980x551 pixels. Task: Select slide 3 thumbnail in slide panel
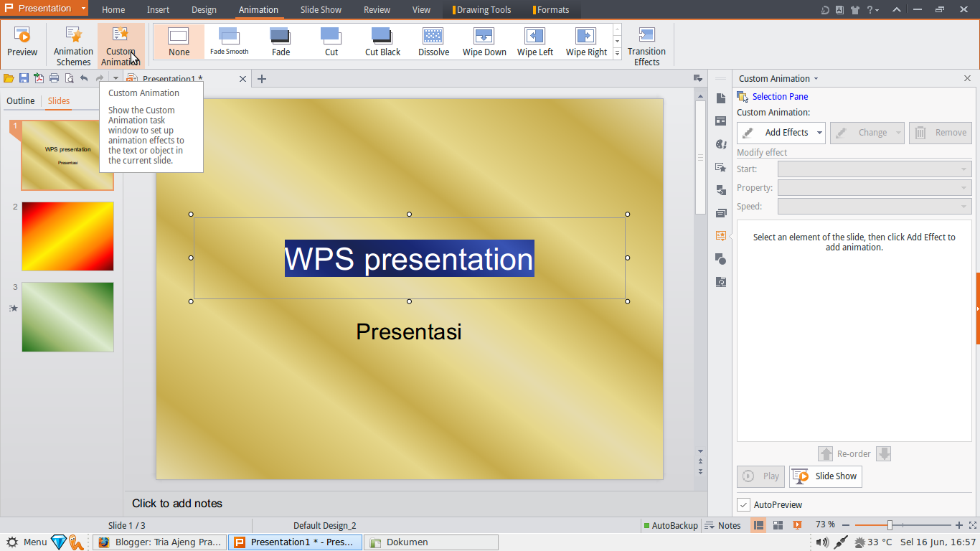(x=67, y=317)
